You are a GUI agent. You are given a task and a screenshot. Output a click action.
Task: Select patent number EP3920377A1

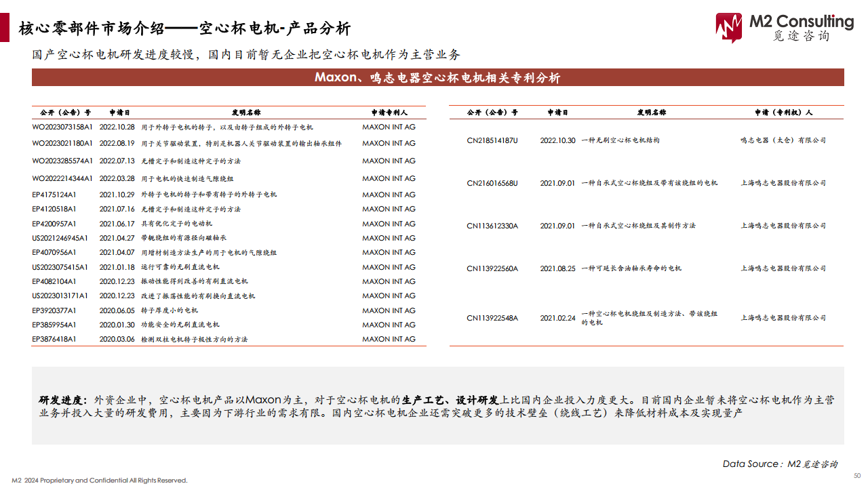[x=54, y=310]
